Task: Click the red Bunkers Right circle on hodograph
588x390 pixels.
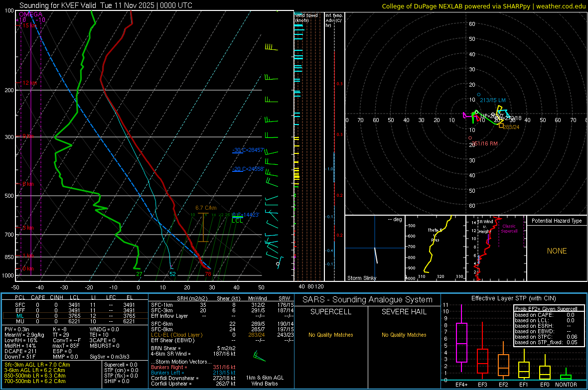Action: pos(470,138)
